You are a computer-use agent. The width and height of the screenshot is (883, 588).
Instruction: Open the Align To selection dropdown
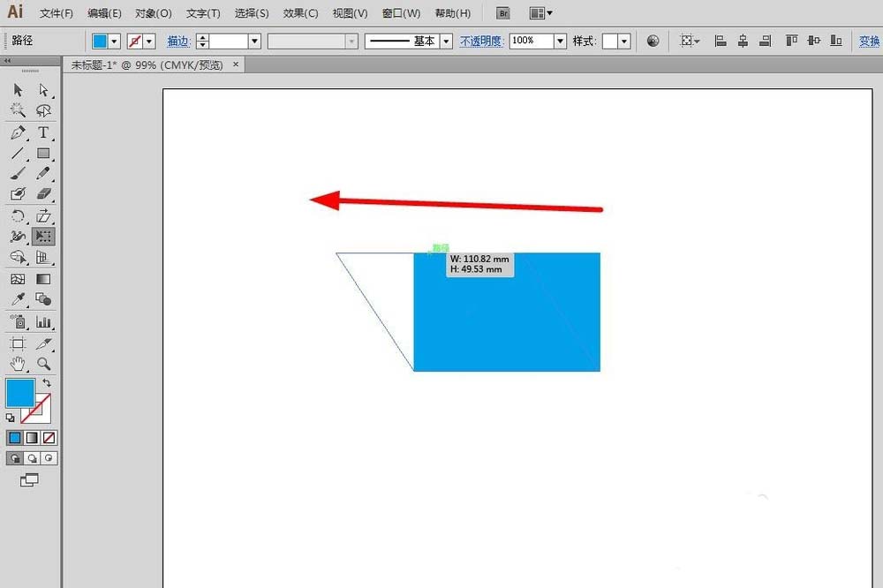(690, 41)
